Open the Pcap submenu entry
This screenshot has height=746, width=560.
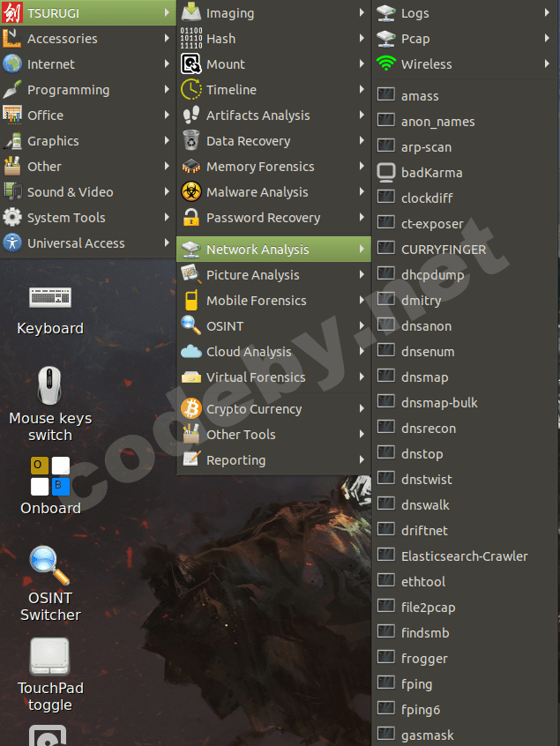pyautogui.click(x=465, y=39)
